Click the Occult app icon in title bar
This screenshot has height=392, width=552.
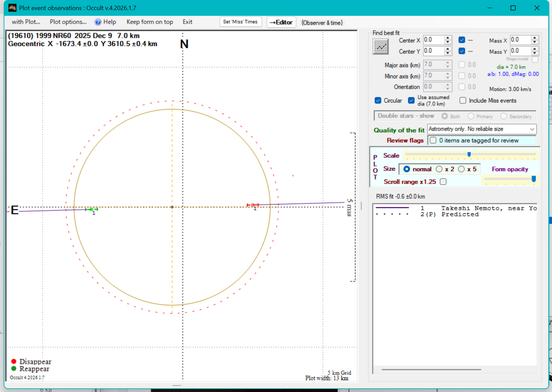(12, 8)
